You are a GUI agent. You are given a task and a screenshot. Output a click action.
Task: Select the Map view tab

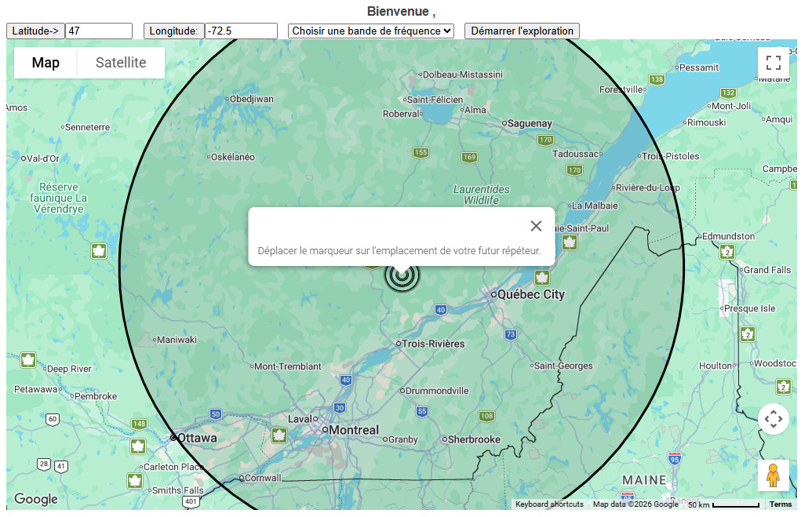tap(46, 63)
